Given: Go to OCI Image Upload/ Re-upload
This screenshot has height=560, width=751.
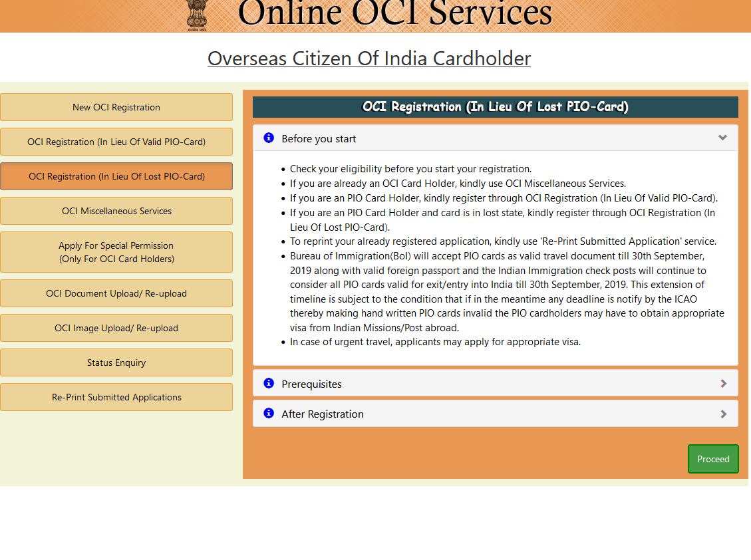Looking at the screenshot, I should 116,328.
